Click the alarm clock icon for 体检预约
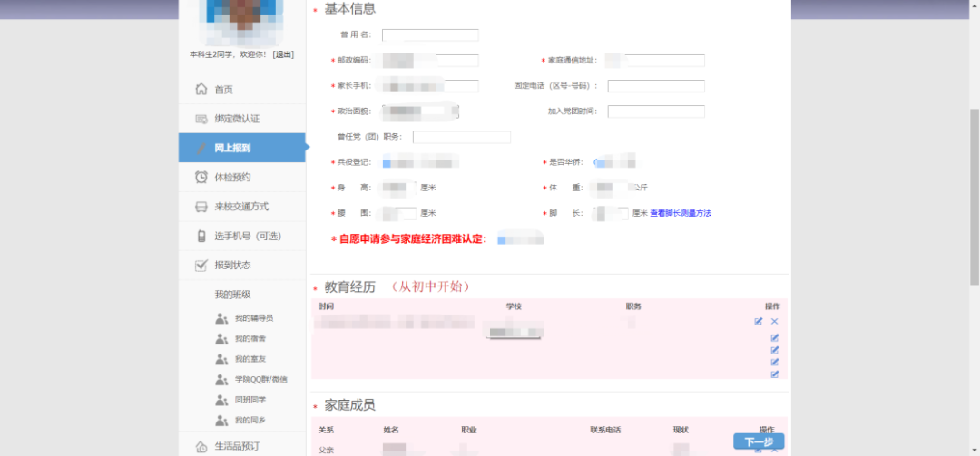Screen dimensions: 980x456 click(x=201, y=177)
